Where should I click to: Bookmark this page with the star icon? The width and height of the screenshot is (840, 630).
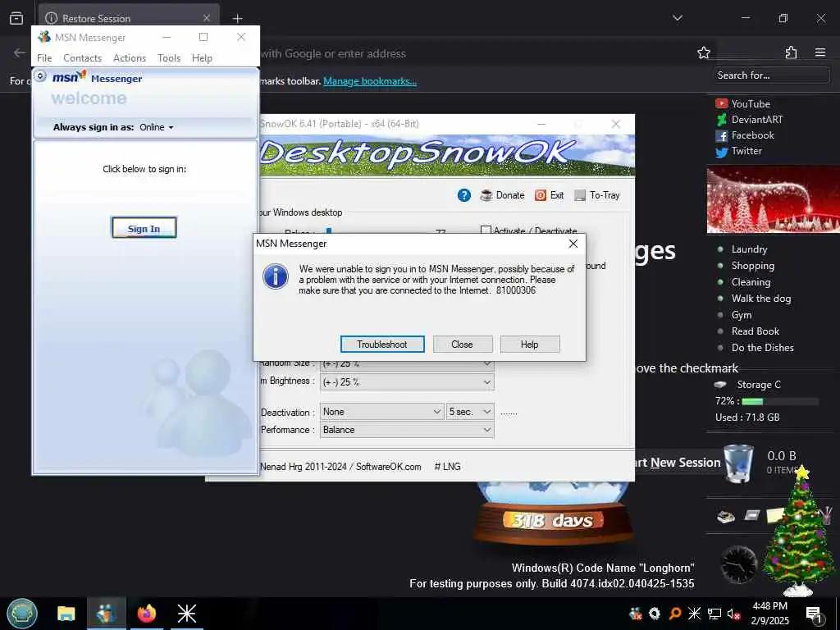703,52
